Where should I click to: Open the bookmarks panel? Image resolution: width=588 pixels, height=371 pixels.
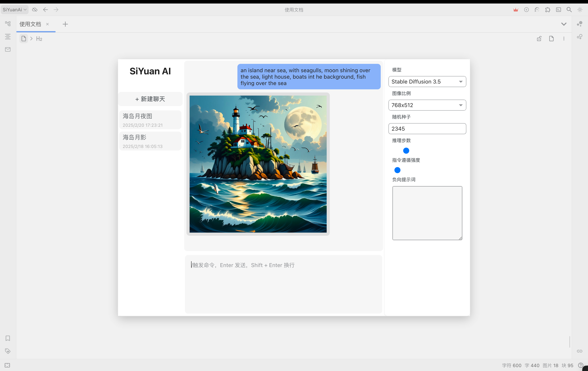pyautogui.click(x=8, y=338)
